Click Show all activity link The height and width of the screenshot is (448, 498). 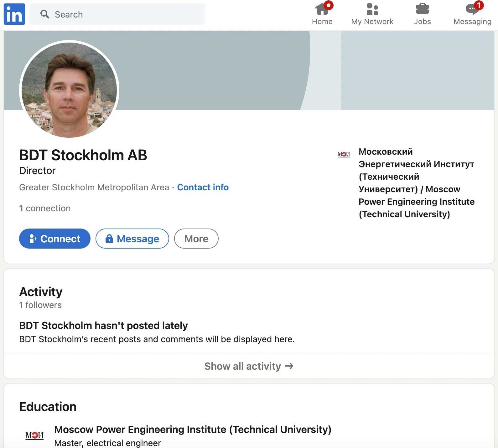point(242,366)
